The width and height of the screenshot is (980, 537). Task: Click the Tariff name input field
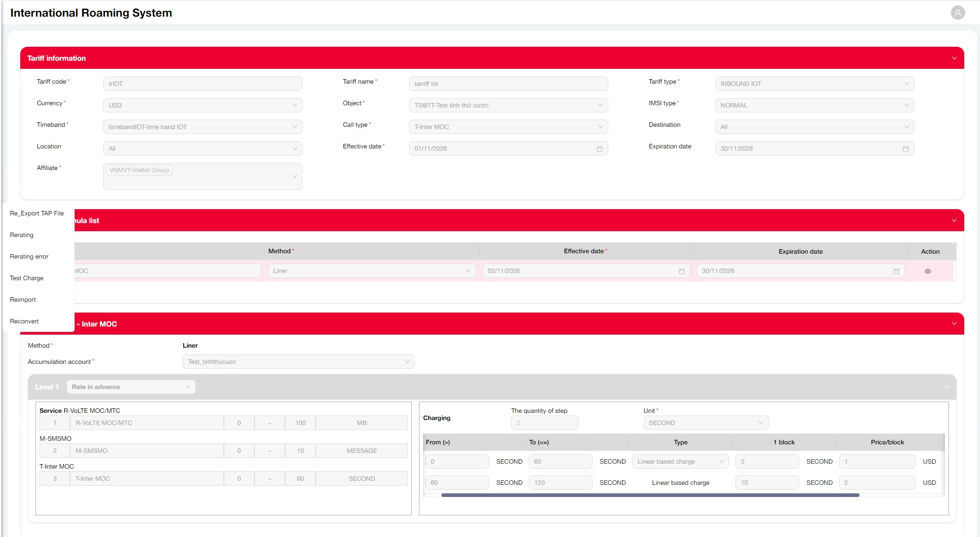pyautogui.click(x=508, y=84)
